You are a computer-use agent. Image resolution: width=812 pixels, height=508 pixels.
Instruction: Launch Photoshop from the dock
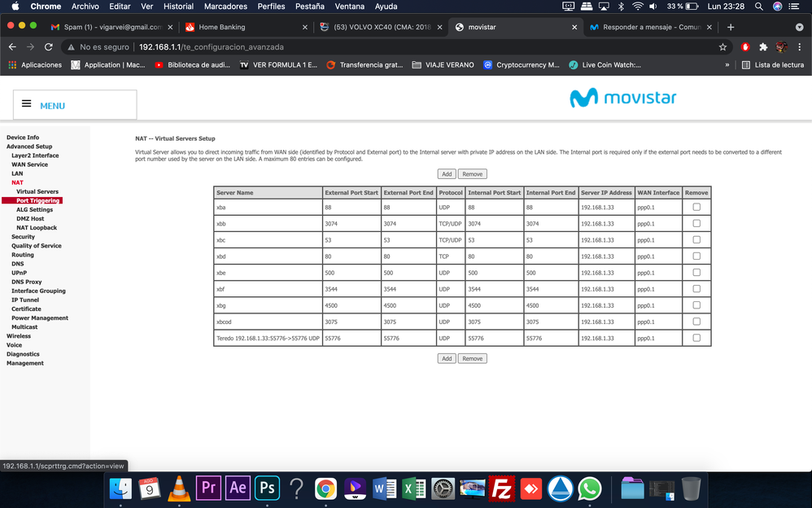point(266,488)
